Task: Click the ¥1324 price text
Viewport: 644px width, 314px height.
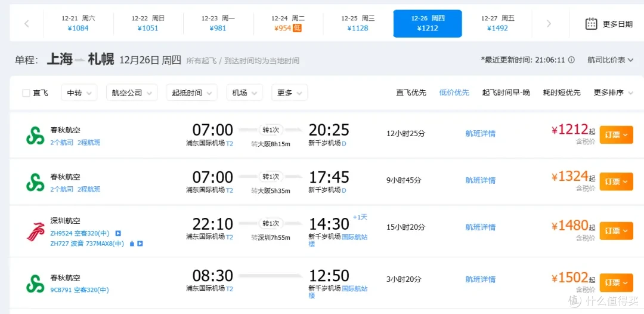Action: pyautogui.click(x=570, y=176)
